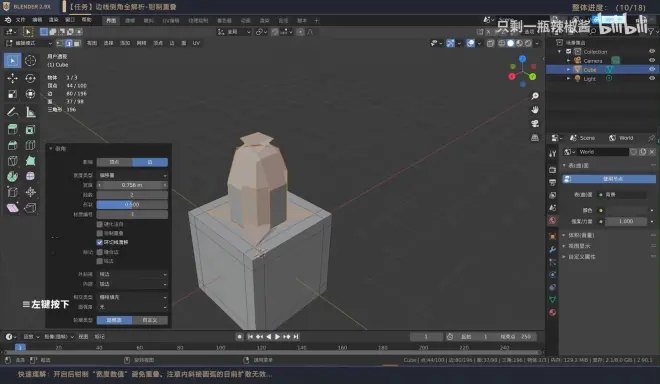Select the Rotate tool in toolbar
This screenshot has height=384, width=660.
tap(30, 78)
